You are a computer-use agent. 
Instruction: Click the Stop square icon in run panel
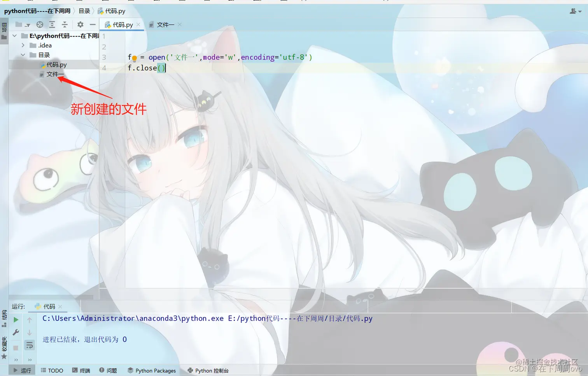(16, 348)
